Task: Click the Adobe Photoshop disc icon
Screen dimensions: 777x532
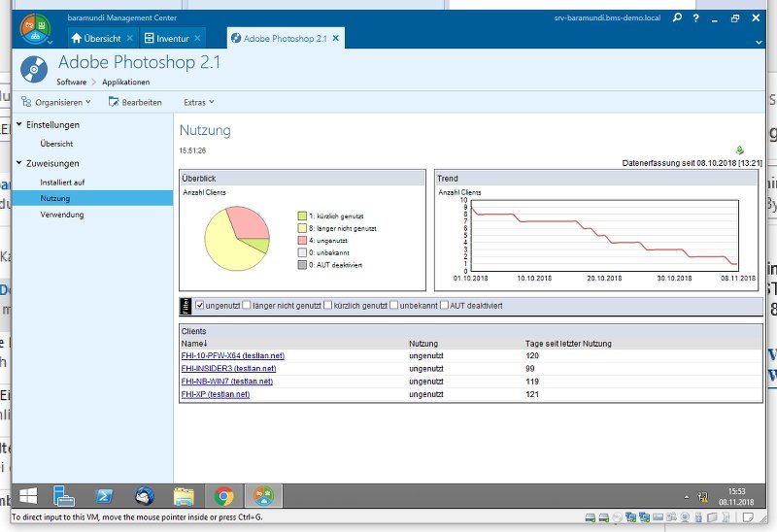Action: click(x=34, y=69)
